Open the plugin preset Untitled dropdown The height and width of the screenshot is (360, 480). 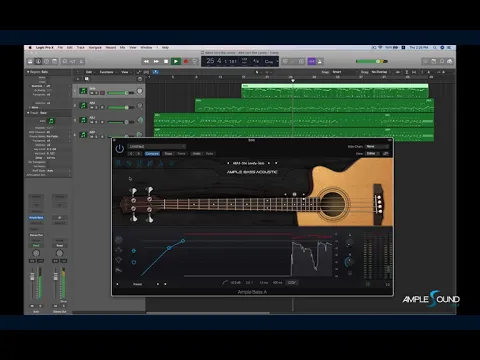click(x=156, y=146)
